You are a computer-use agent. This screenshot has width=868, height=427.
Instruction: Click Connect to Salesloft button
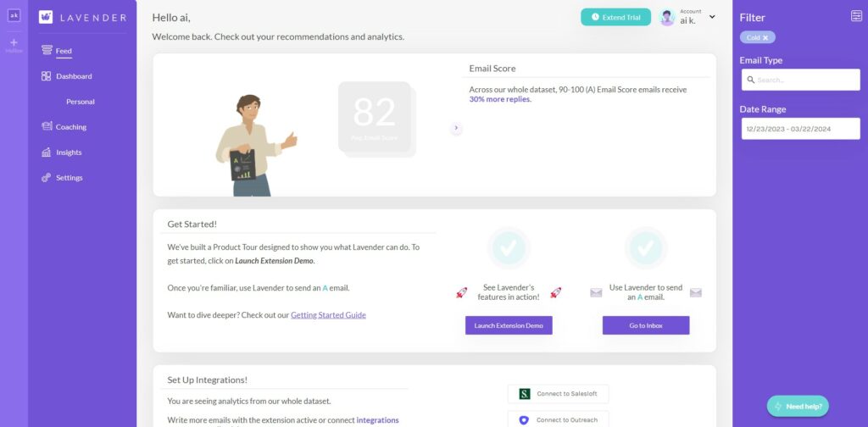pos(558,394)
